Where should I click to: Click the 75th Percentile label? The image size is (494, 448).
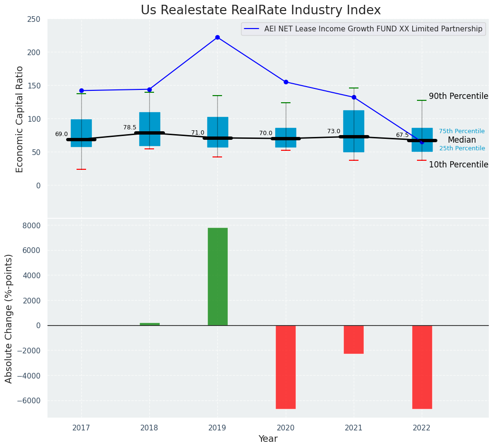tap(462, 131)
